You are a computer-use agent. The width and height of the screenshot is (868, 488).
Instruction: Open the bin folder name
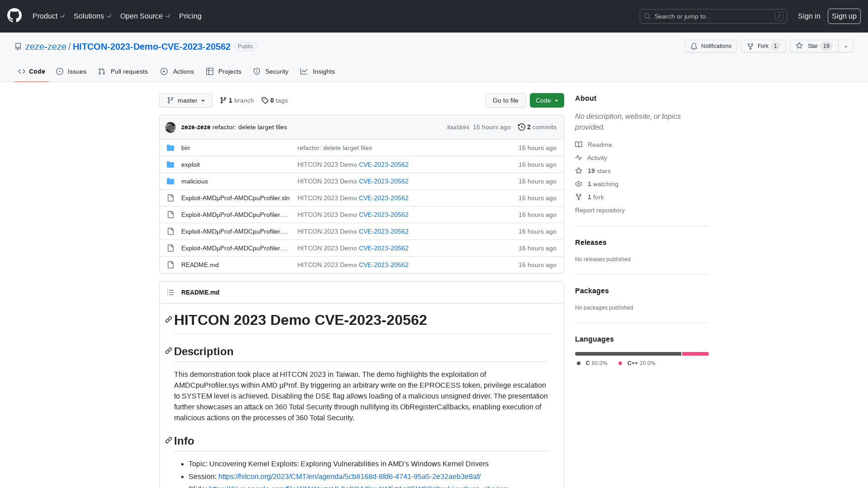tap(185, 148)
